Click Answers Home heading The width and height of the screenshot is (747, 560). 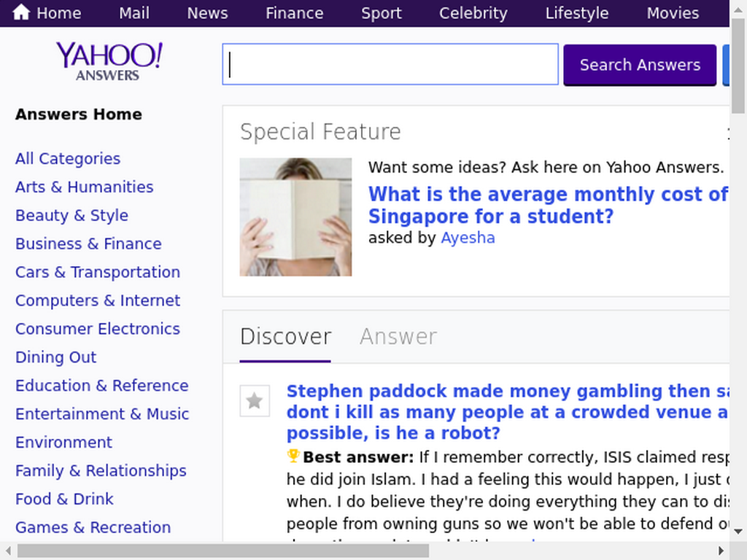coord(79,114)
